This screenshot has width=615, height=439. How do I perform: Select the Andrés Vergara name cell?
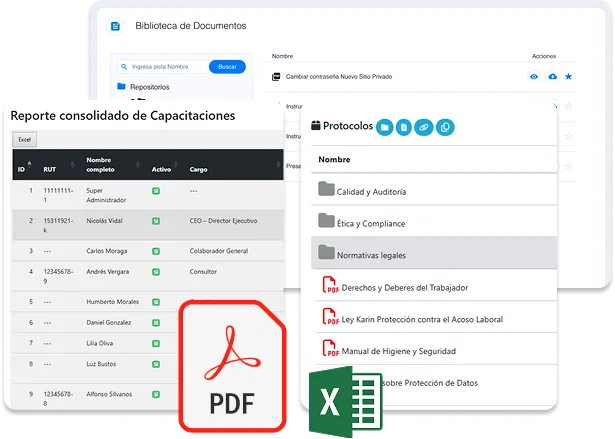point(107,271)
